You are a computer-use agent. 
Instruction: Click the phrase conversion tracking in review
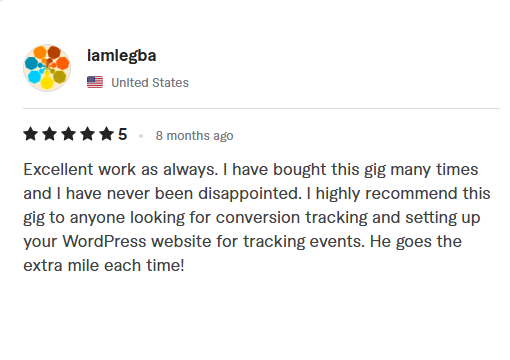[292, 218]
